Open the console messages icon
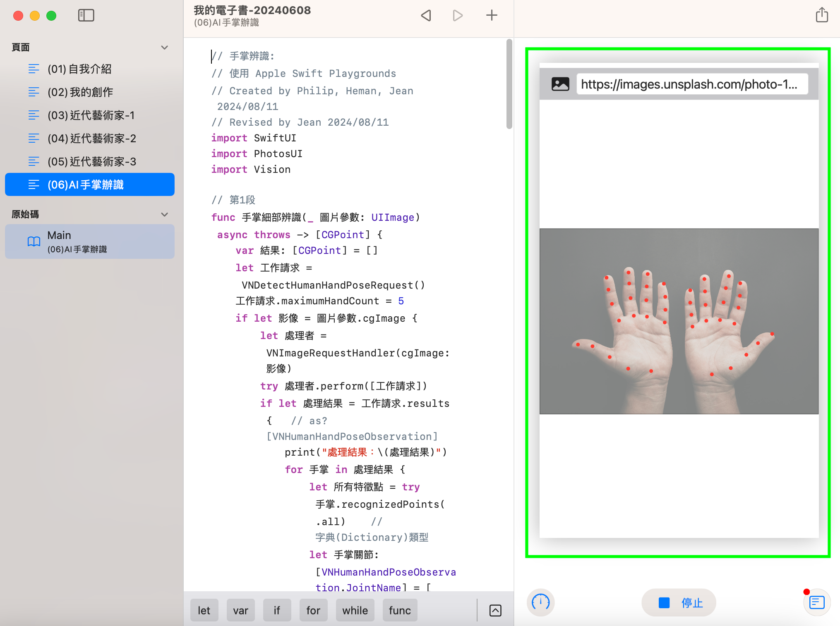 (816, 602)
